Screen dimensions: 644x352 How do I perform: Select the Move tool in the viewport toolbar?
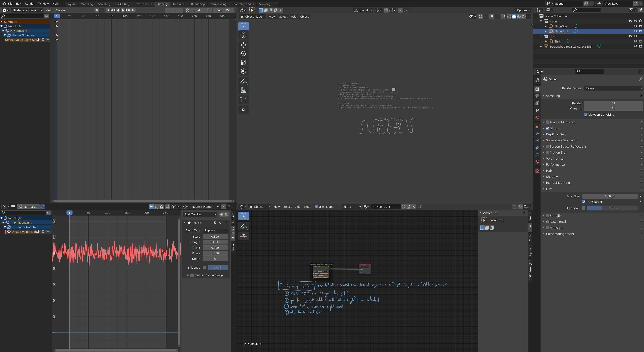pos(244,45)
